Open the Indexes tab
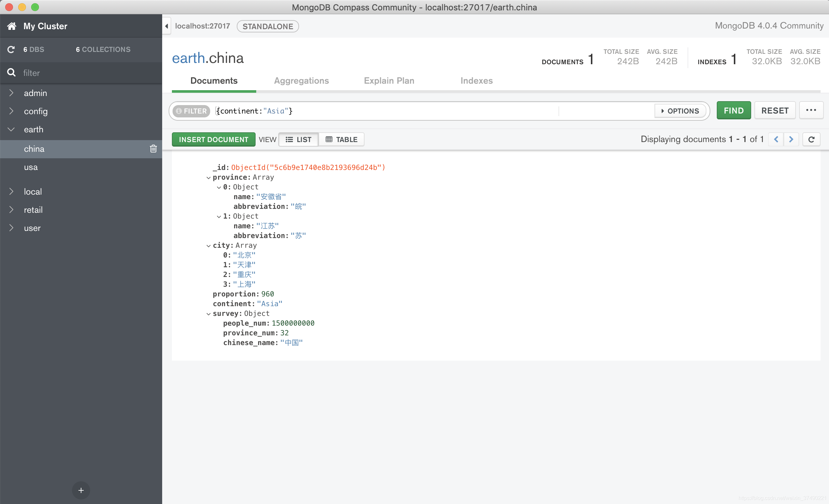829x504 pixels. click(x=476, y=81)
